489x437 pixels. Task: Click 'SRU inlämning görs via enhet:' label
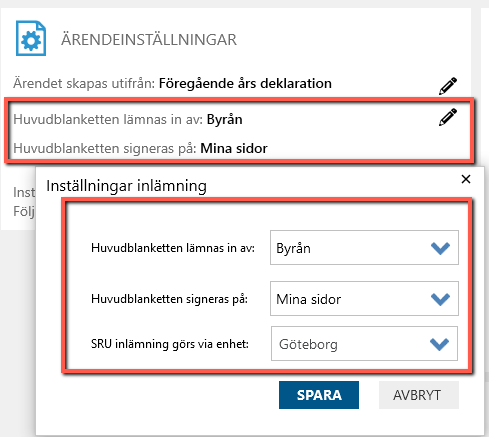pyautogui.click(x=170, y=344)
